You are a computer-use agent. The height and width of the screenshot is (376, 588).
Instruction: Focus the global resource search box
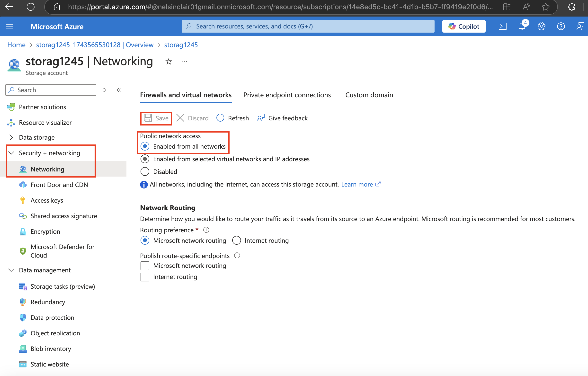(x=308, y=26)
